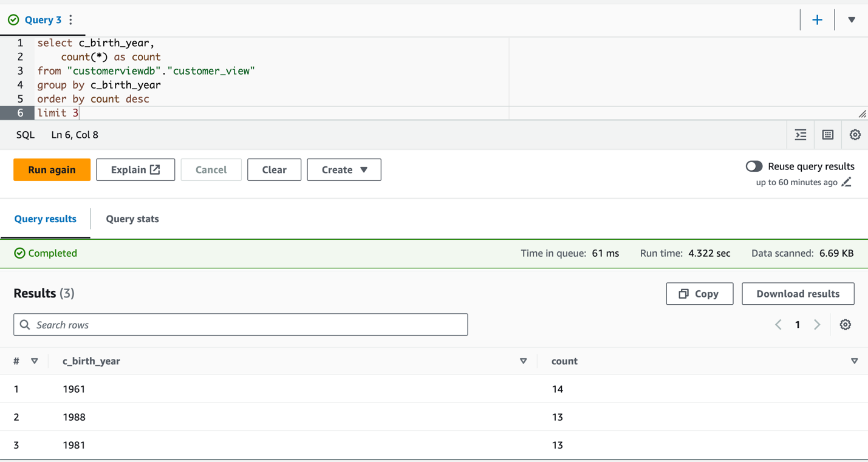Click the Run again button
This screenshot has width=868, height=462.
(x=52, y=170)
